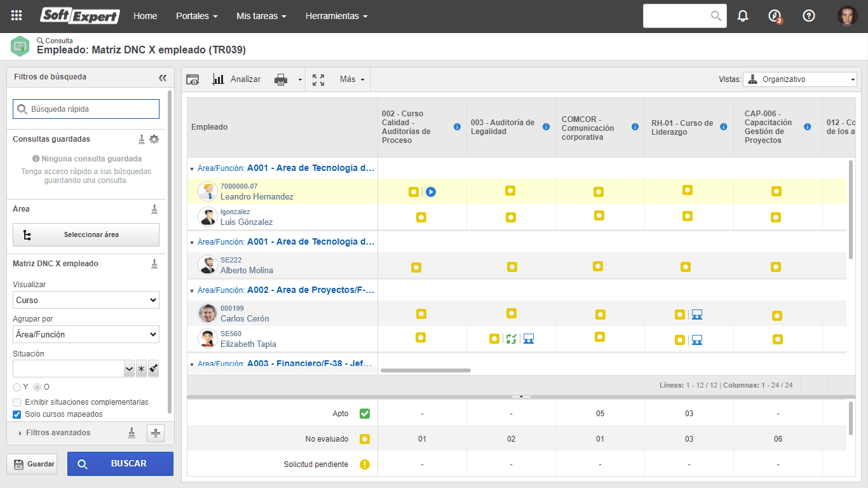Screen dimensions: 868x488
Task: Open the Agrupar por dropdown
Action: [x=86, y=334]
